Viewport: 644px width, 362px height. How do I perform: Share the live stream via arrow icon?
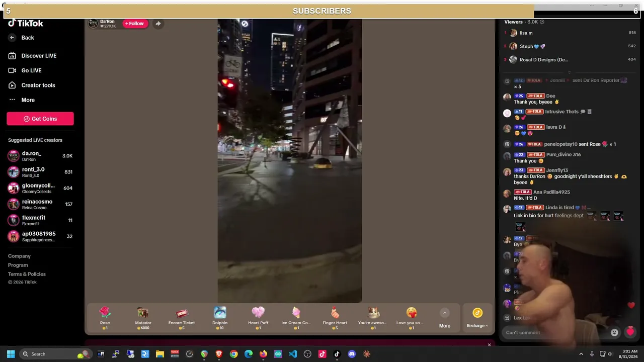158,24
